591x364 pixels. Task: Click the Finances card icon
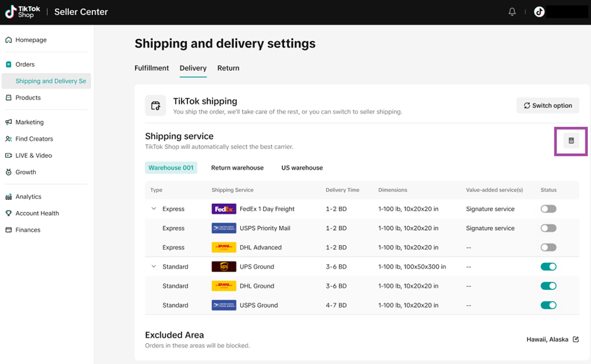[x=9, y=229]
